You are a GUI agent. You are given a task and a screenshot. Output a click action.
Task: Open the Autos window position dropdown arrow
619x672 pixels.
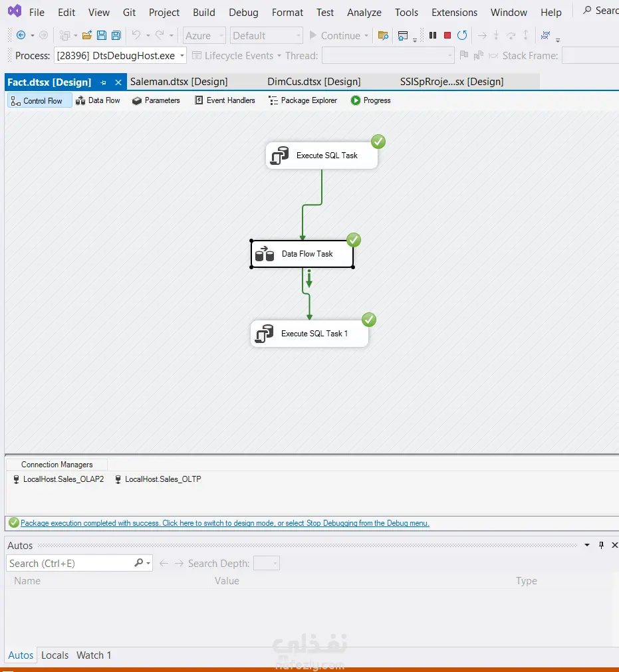pyautogui.click(x=587, y=545)
